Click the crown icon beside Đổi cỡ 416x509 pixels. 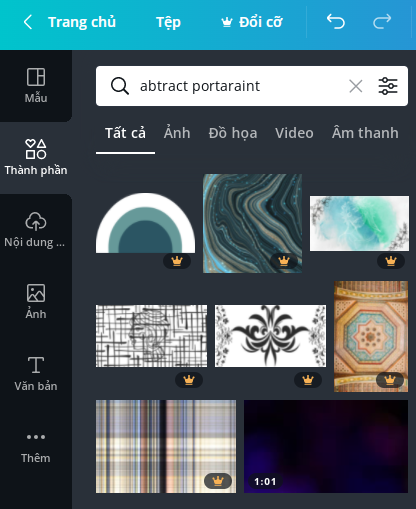pos(227,22)
